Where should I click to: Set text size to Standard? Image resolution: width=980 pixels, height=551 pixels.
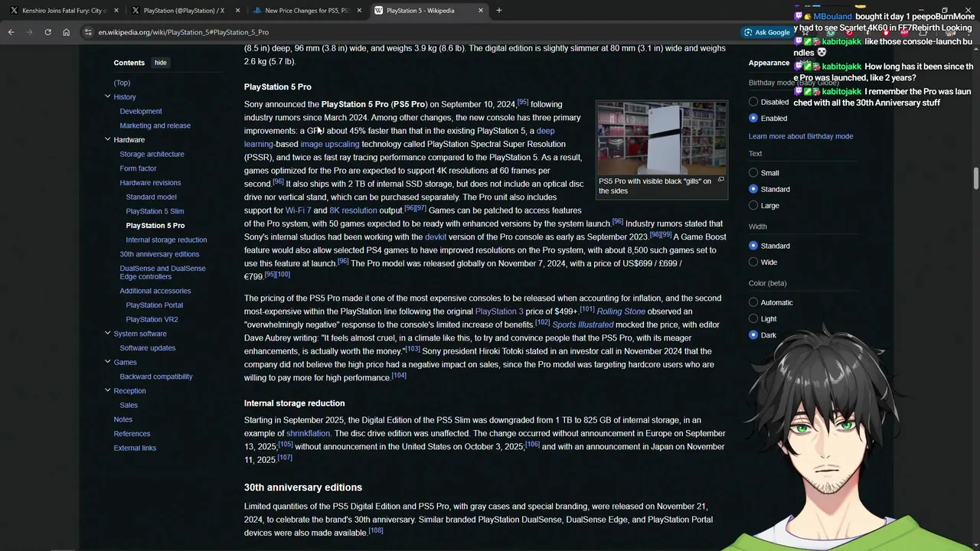tap(753, 189)
